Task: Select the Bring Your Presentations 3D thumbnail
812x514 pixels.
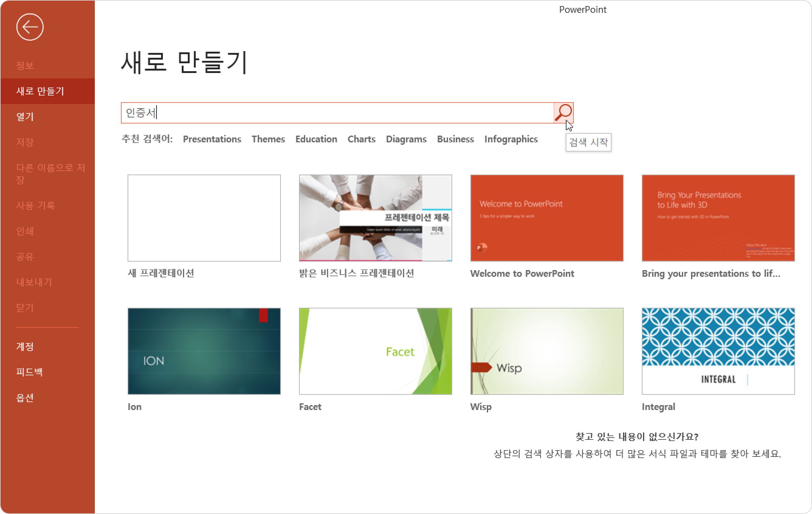Action: (x=718, y=218)
